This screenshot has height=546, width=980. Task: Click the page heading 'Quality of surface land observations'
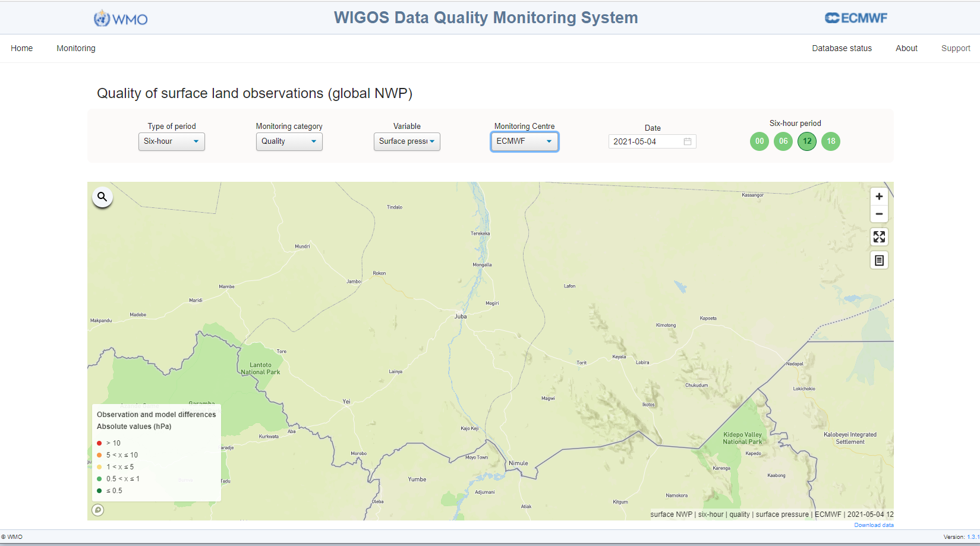click(x=254, y=93)
